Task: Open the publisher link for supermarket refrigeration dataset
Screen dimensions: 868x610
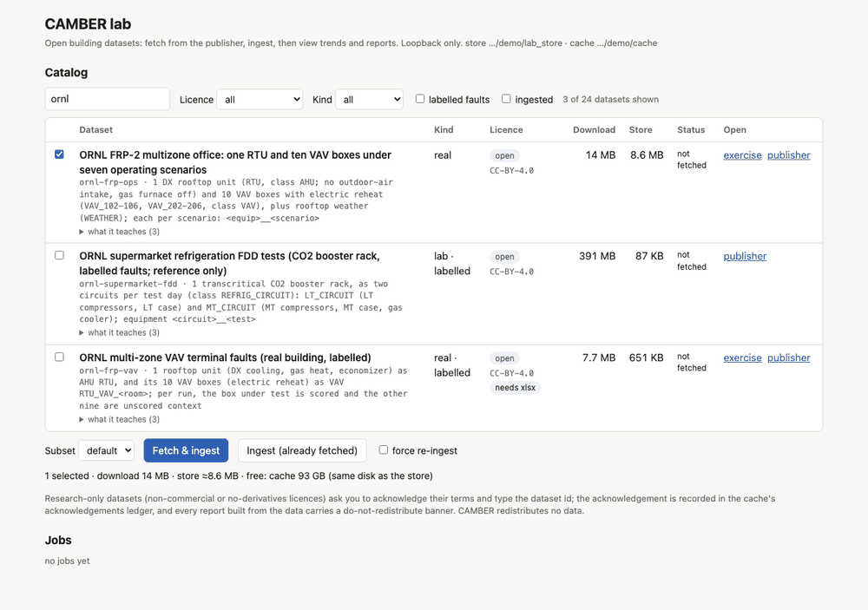Action: point(745,256)
